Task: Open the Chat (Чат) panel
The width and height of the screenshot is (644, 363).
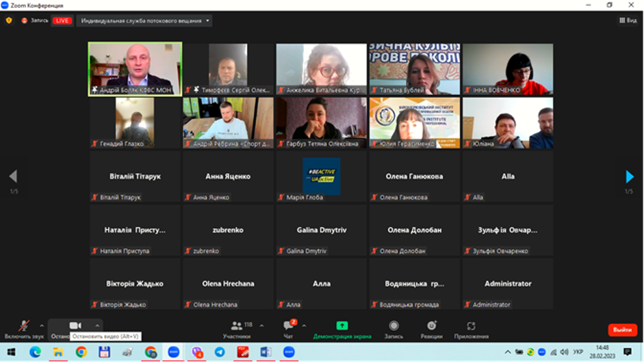Action: coord(288,326)
